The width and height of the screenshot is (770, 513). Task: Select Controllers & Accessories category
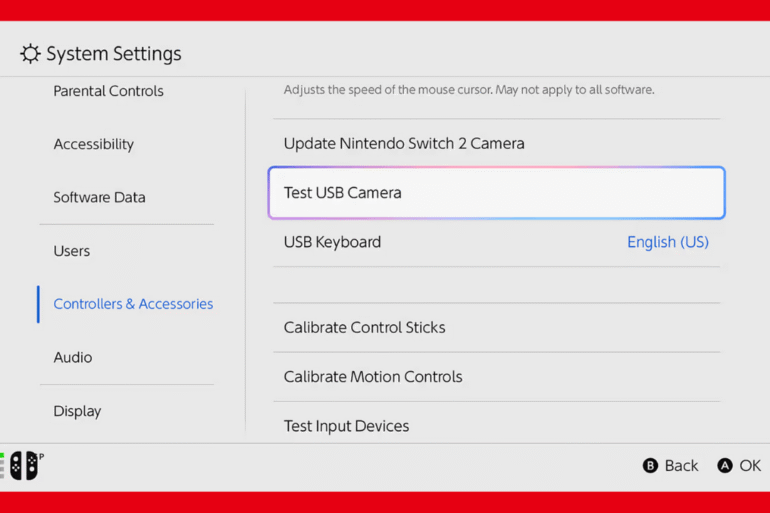coord(133,304)
